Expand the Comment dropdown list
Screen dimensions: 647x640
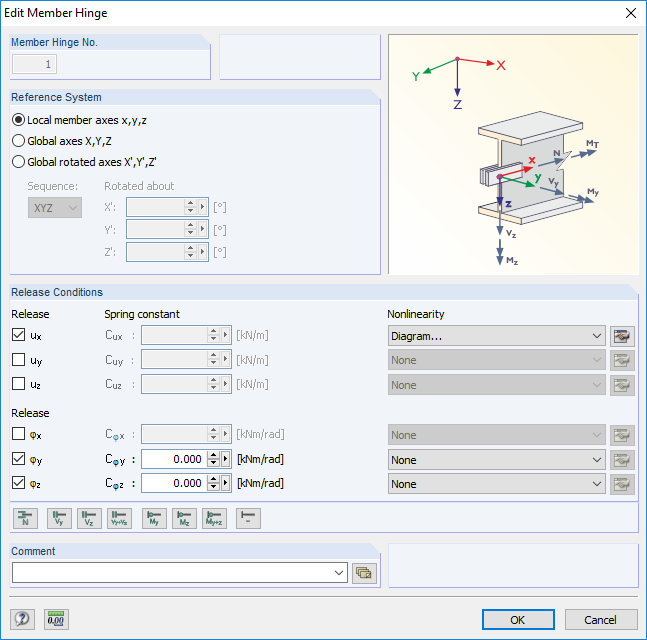[339, 573]
